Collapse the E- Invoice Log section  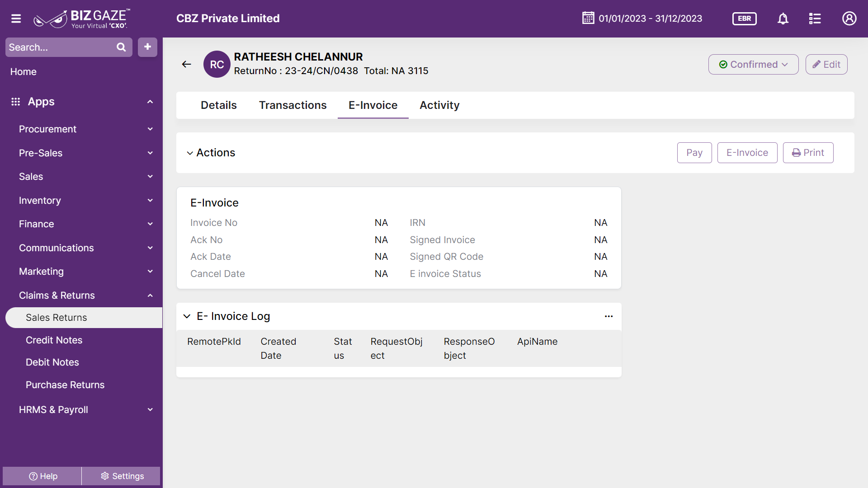pyautogui.click(x=187, y=316)
